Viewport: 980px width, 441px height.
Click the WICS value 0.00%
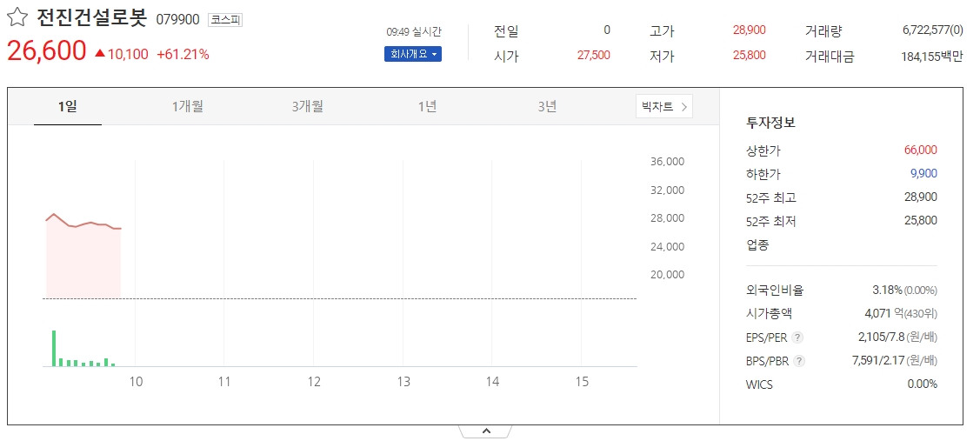922,384
